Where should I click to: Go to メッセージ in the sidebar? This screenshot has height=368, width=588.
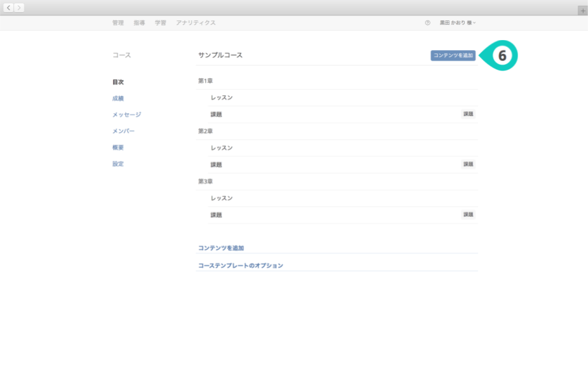coord(126,115)
